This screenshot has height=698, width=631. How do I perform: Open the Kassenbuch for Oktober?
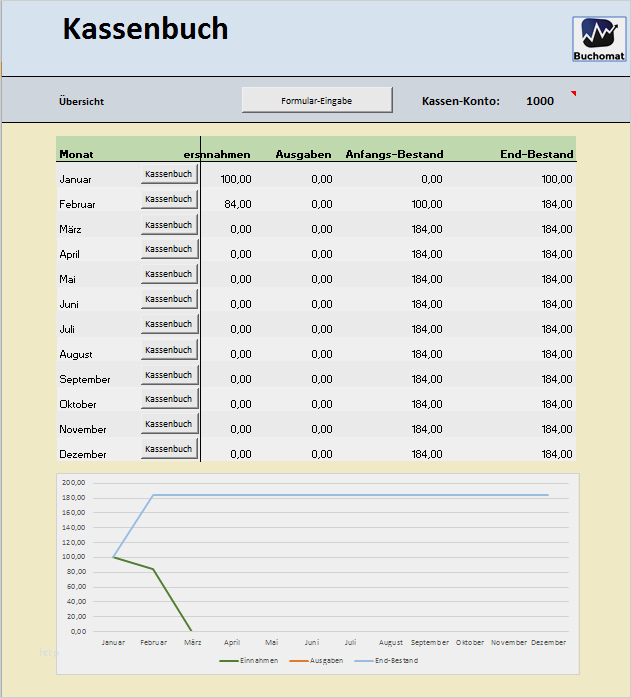pos(169,399)
